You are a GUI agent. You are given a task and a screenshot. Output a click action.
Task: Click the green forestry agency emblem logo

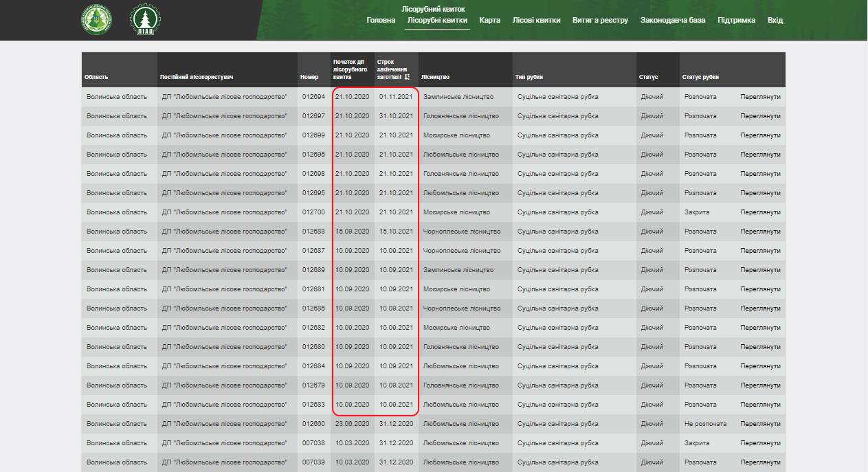pos(96,19)
